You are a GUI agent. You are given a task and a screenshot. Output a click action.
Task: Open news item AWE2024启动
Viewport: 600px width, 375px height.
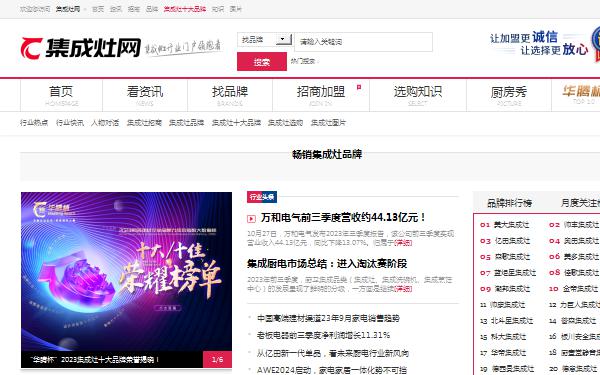click(332, 370)
